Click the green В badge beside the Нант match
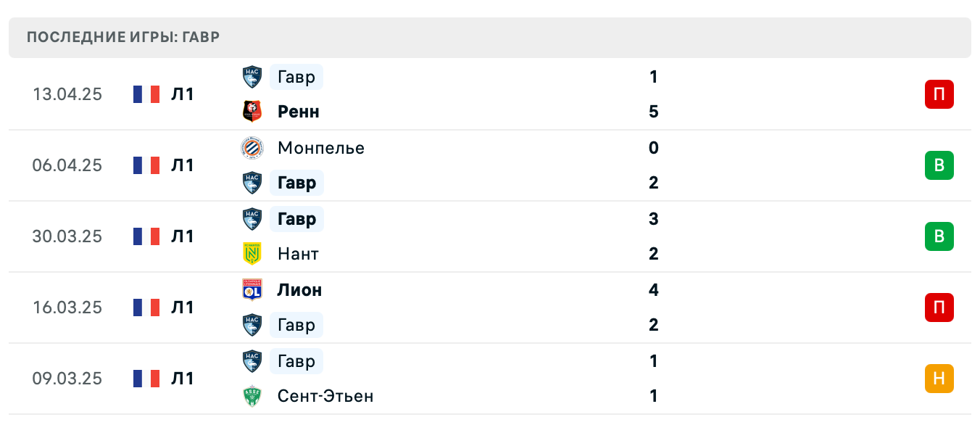This screenshot has width=980, height=425. [939, 236]
